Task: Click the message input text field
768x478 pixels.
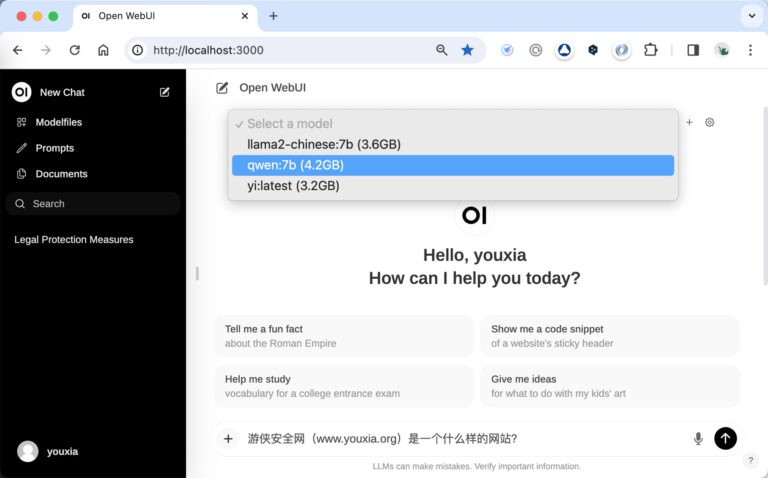Action: [x=463, y=438]
